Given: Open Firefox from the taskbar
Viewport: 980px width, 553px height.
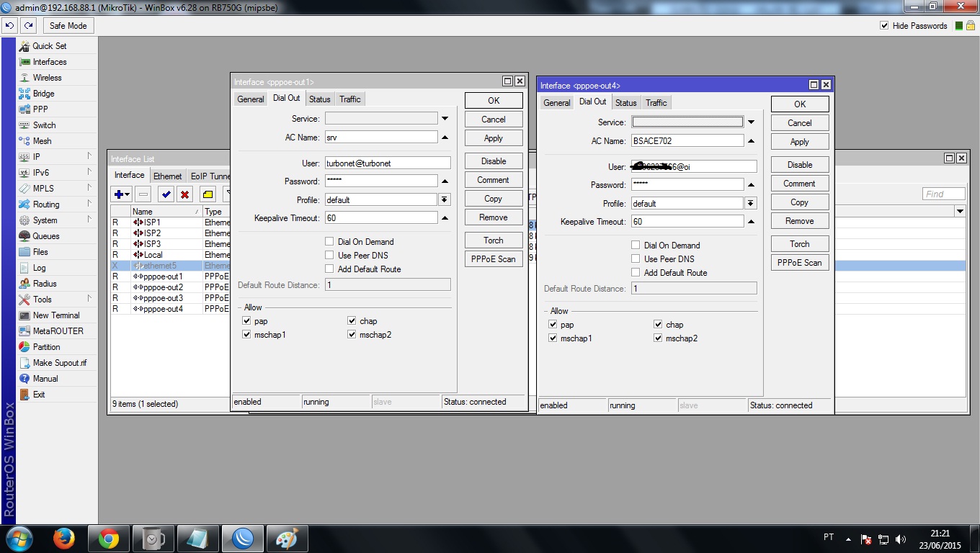Looking at the screenshot, I should tap(64, 539).
